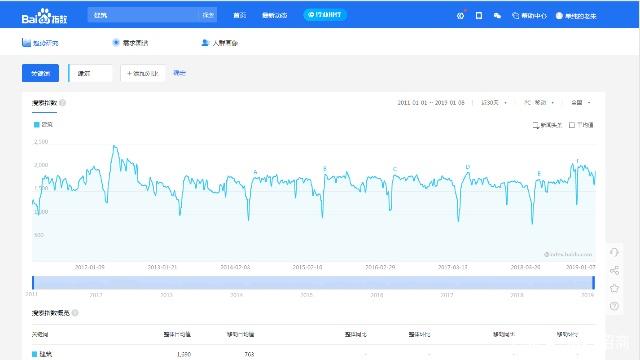The height and width of the screenshot is (360, 640).
Task: Toggle the blue keyword legend square in chart
Action: click(x=36, y=124)
